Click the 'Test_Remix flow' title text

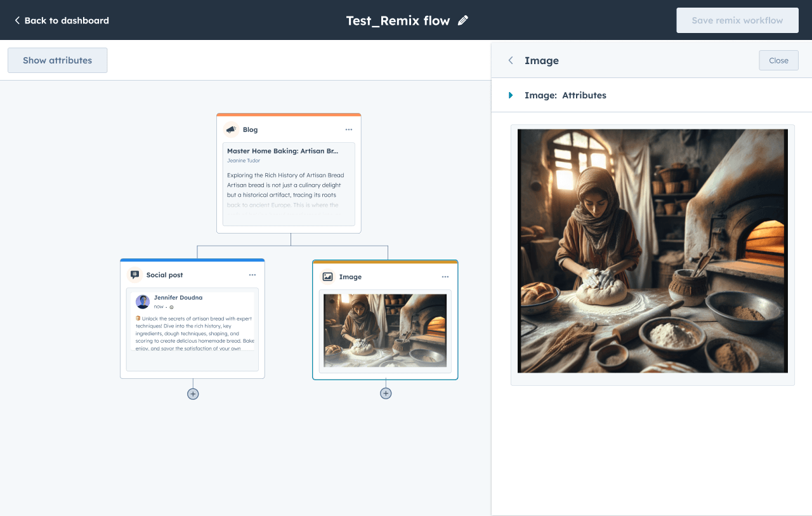click(398, 20)
